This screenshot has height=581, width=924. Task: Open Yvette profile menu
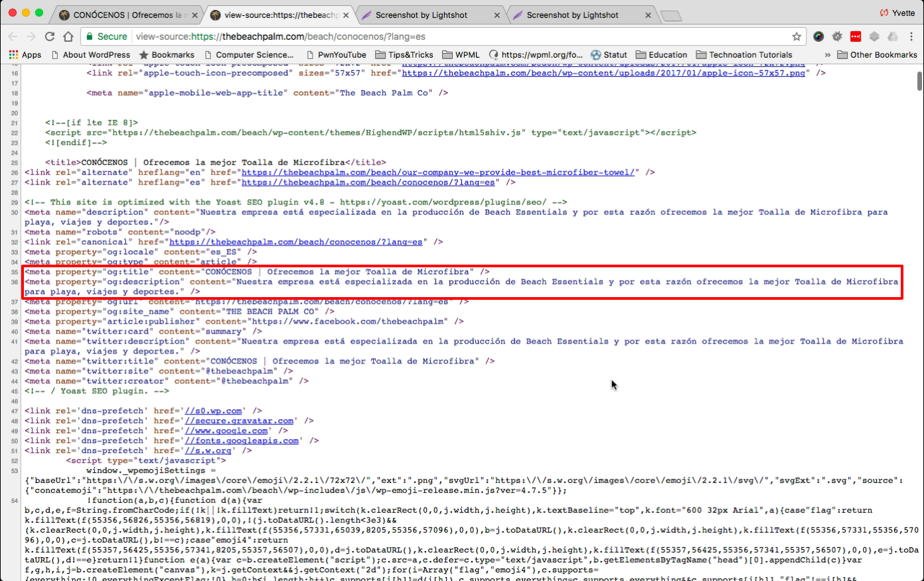[897, 13]
